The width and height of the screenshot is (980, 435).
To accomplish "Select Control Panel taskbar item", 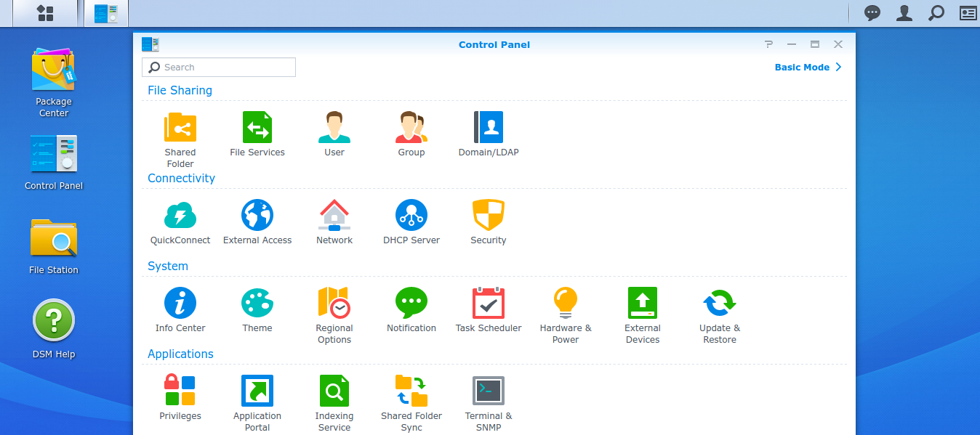I will point(106,13).
